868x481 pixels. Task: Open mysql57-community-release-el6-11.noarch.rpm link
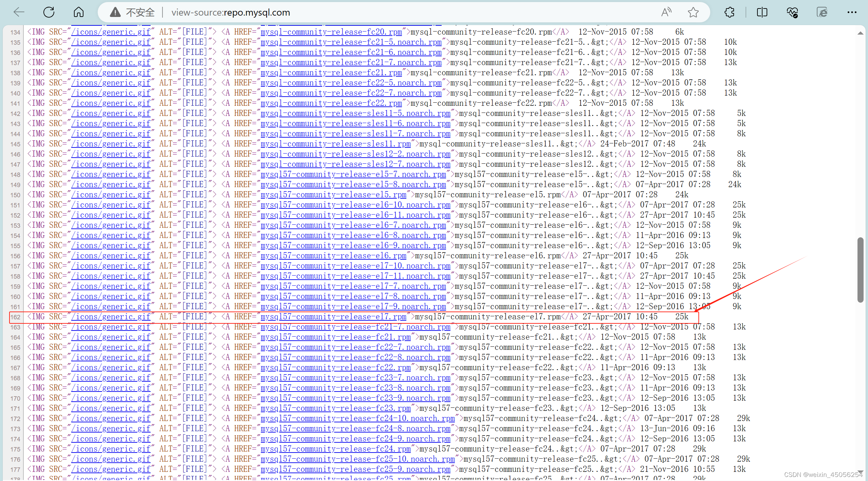point(355,215)
